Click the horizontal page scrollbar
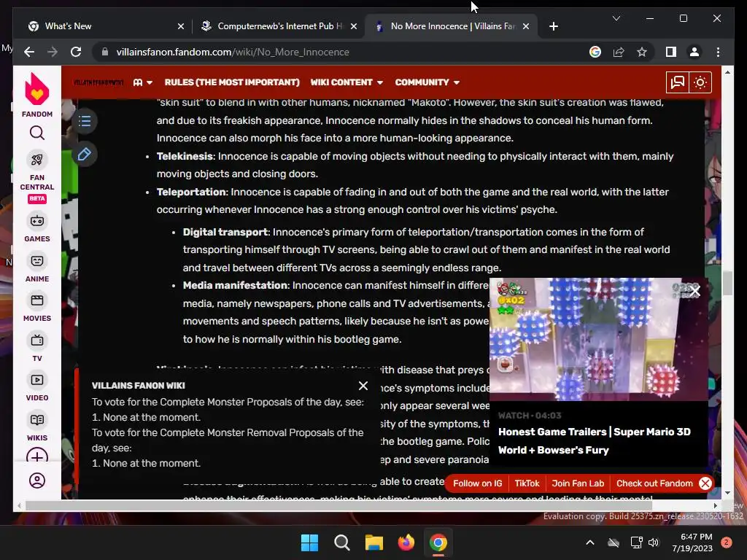Viewport: 747px width, 560px height. click(x=338, y=505)
